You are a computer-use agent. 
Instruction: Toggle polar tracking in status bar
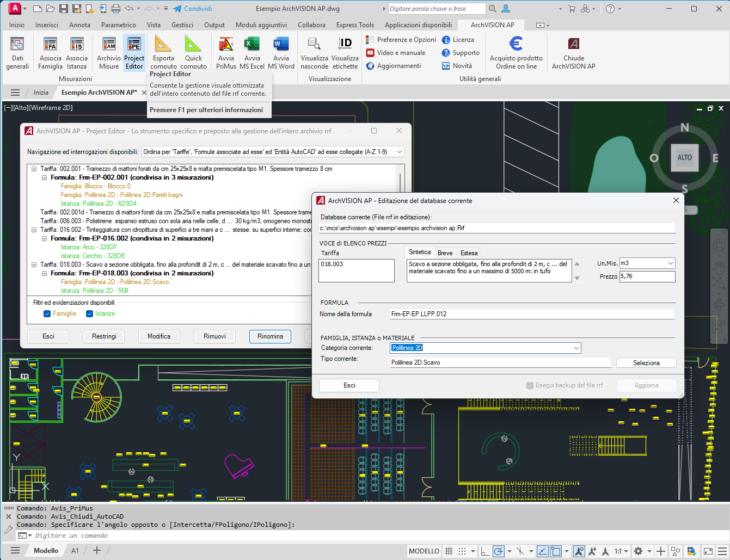(x=498, y=551)
